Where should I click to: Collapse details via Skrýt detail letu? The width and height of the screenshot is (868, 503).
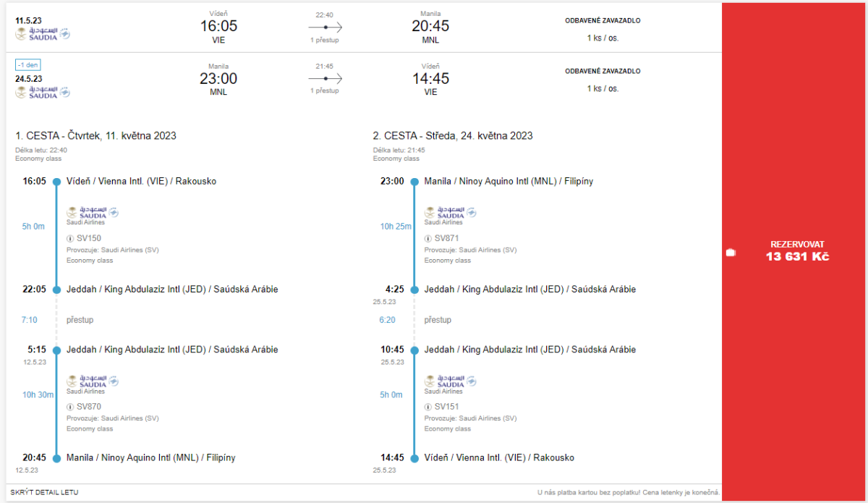point(44,492)
